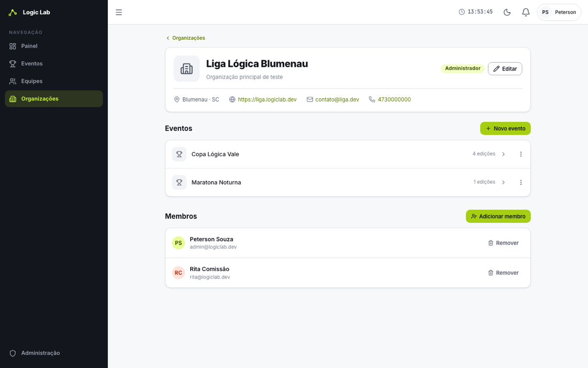Open Equipes in the sidebar navigation
The image size is (588, 368).
[x=54, y=81]
